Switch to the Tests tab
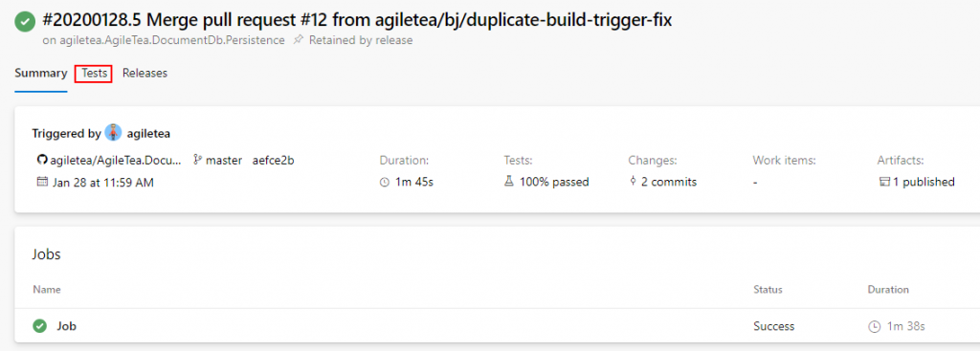Image resolution: width=980 pixels, height=351 pixels. tap(94, 73)
